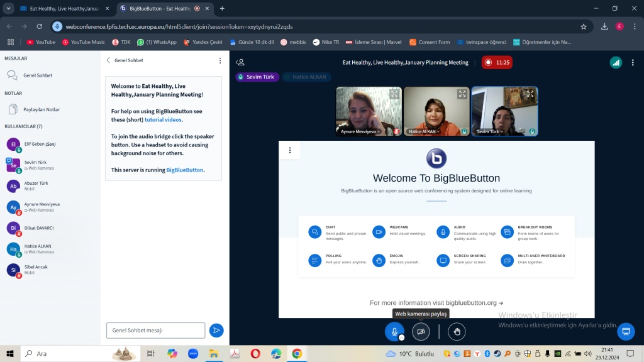Open Hatice ALKAN webcam name dropdown
Viewport: 644px width, 362px height.
[424, 132]
